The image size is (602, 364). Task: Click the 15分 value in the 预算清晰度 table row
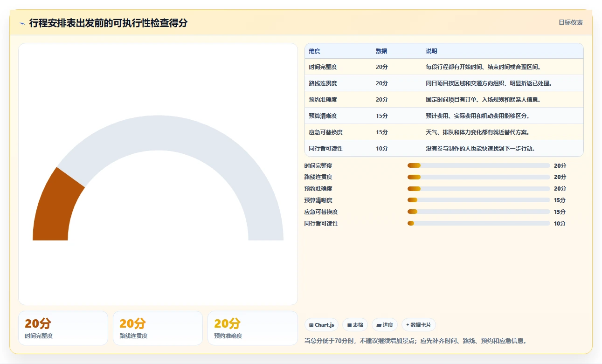(381, 116)
